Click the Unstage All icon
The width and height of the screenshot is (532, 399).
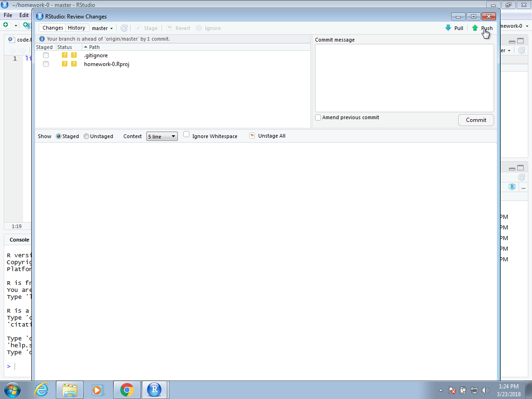pos(252,136)
